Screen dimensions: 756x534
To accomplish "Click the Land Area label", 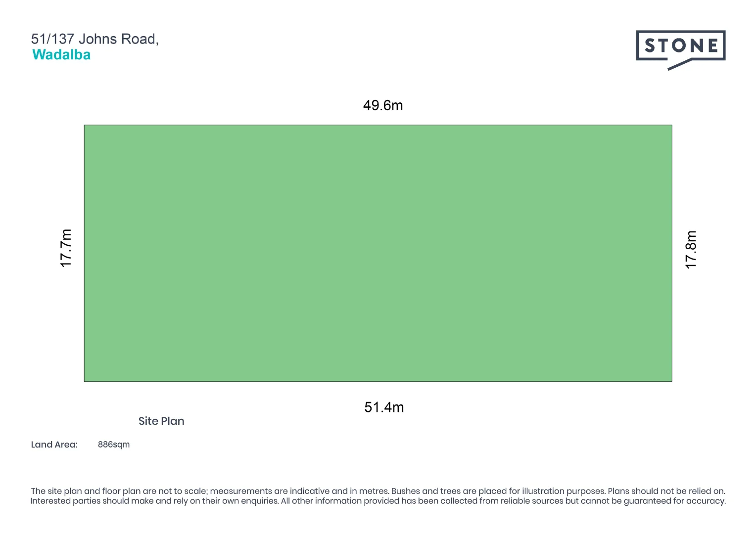I will [54, 445].
